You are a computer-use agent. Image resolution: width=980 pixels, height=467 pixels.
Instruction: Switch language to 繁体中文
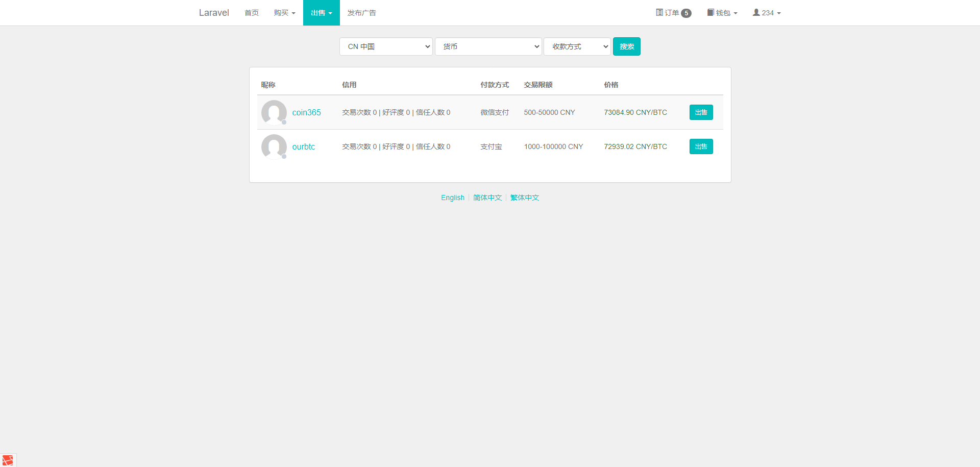[x=525, y=198]
